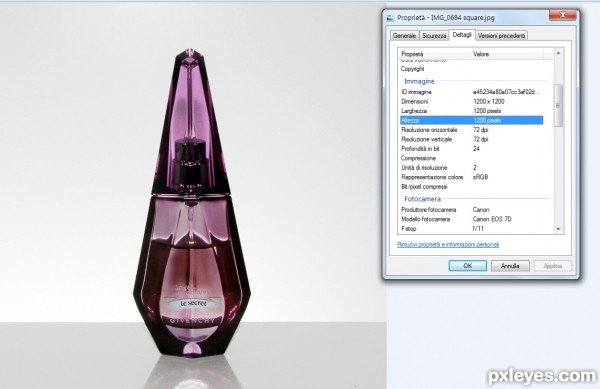
Task: Select the Dimensioni property row
Action: pos(471,101)
